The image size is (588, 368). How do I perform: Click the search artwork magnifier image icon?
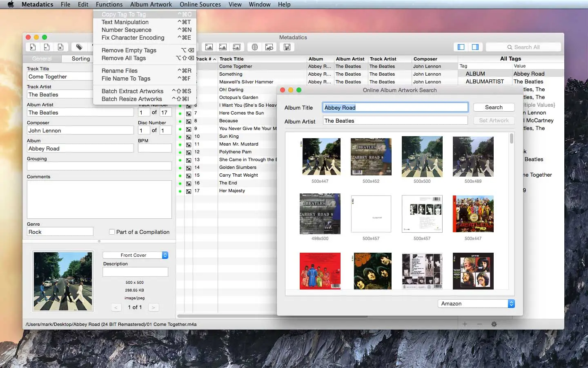(269, 47)
